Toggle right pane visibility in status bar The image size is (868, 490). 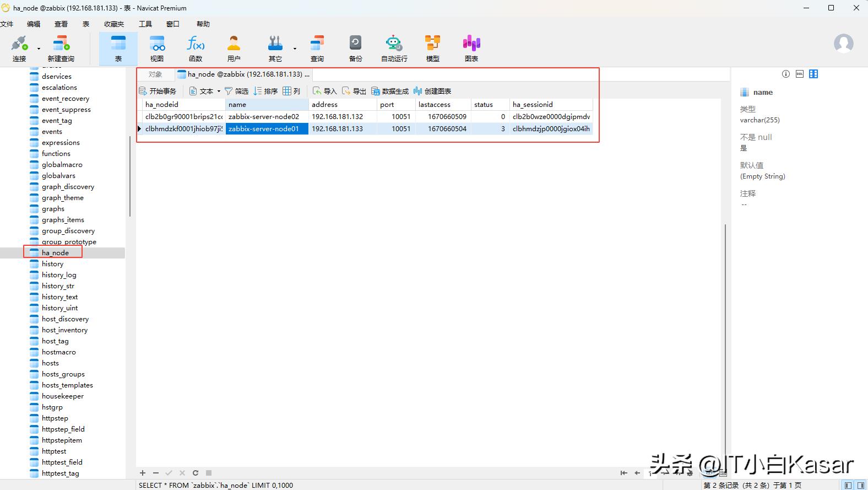(861, 485)
